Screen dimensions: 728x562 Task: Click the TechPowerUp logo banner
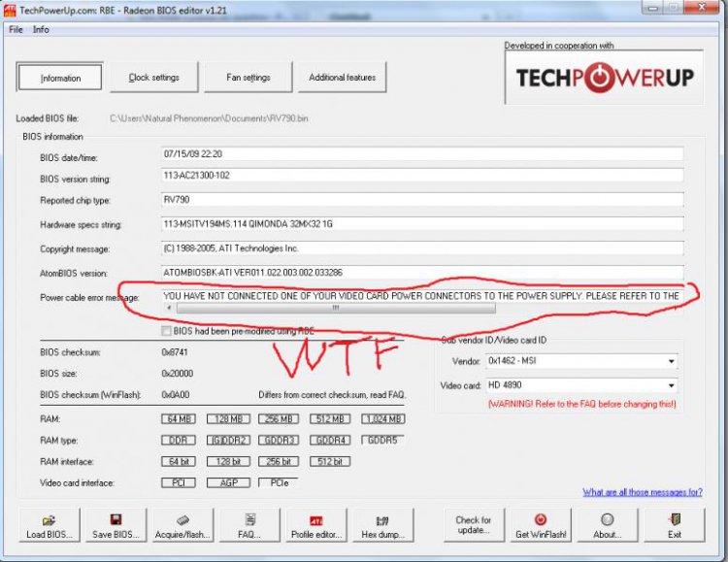click(x=605, y=78)
